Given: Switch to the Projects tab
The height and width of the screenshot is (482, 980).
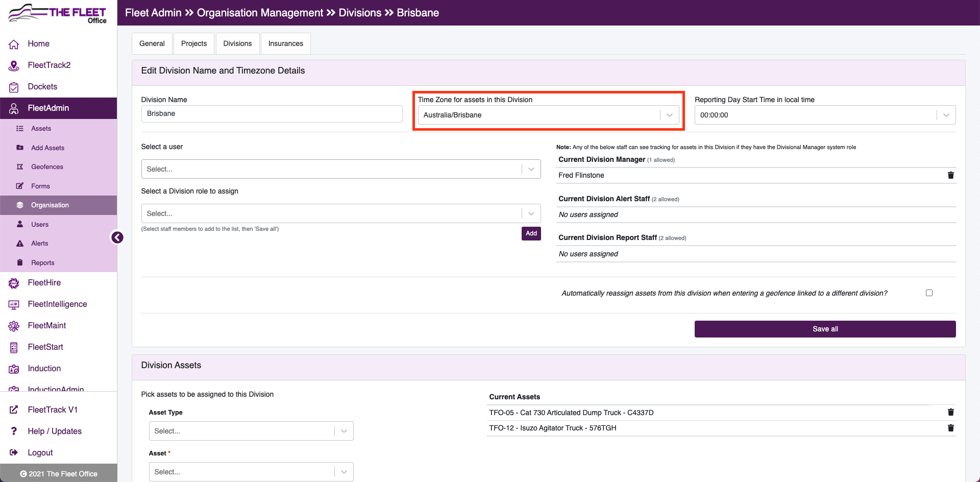Looking at the screenshot, I should 194,43.
